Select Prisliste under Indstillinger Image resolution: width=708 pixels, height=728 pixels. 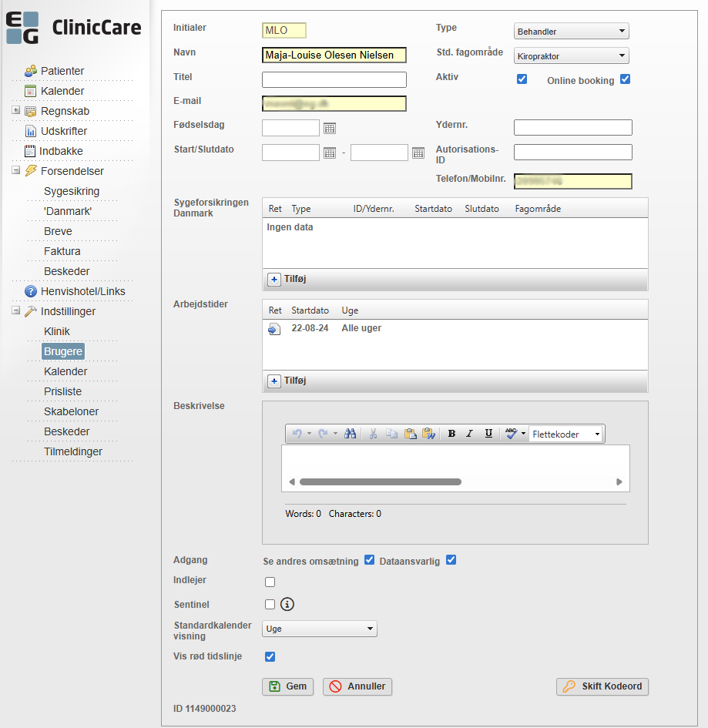pyautogui.click(x=62, y=391)
